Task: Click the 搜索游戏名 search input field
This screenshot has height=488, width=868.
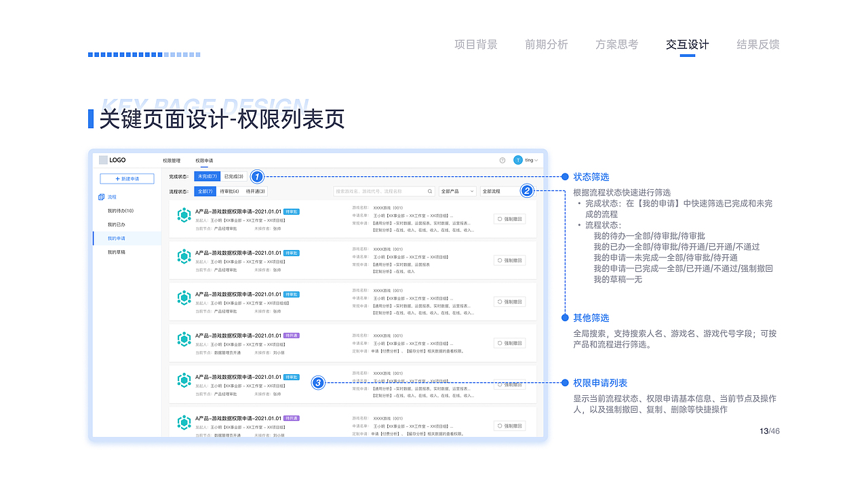Action: (x=384, y=192)
